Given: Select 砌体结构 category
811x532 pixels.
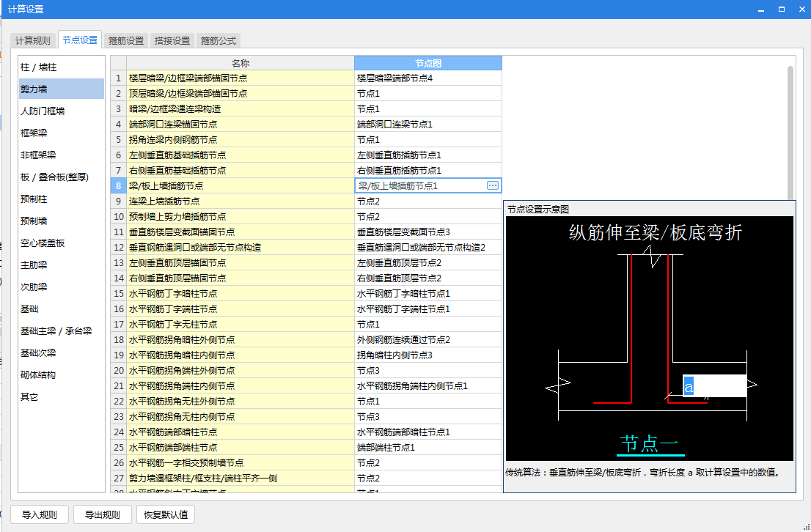Looking at the screenshot, I should click(x=61, y=375).
